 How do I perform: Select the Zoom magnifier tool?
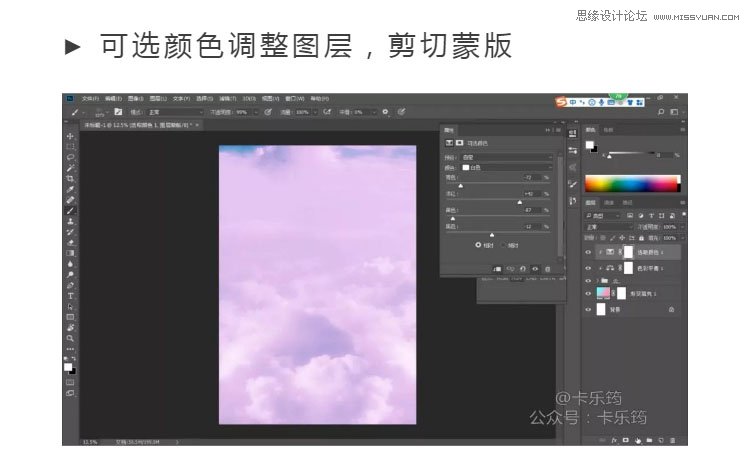(70, 338)
